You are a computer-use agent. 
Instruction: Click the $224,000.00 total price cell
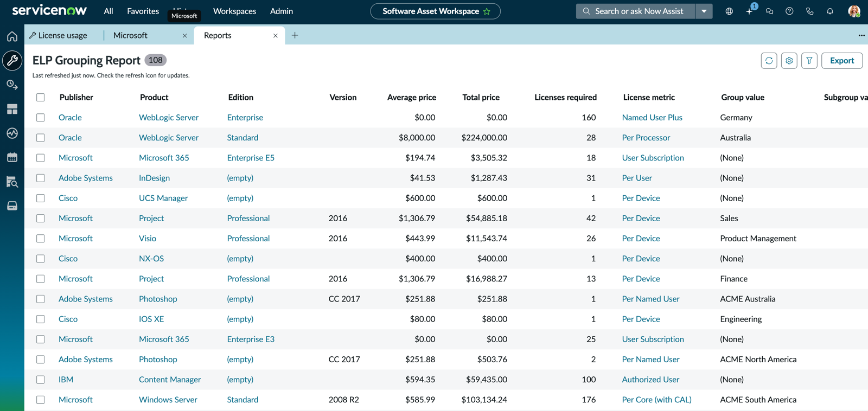click(484, 138)
